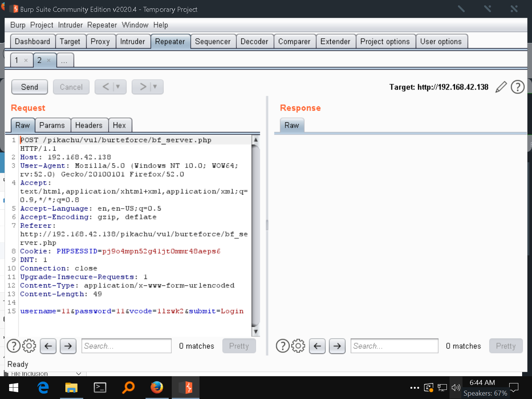Switch to the Target tab
532x399 pixels.
pyautogui.click(x=70, y=41)
